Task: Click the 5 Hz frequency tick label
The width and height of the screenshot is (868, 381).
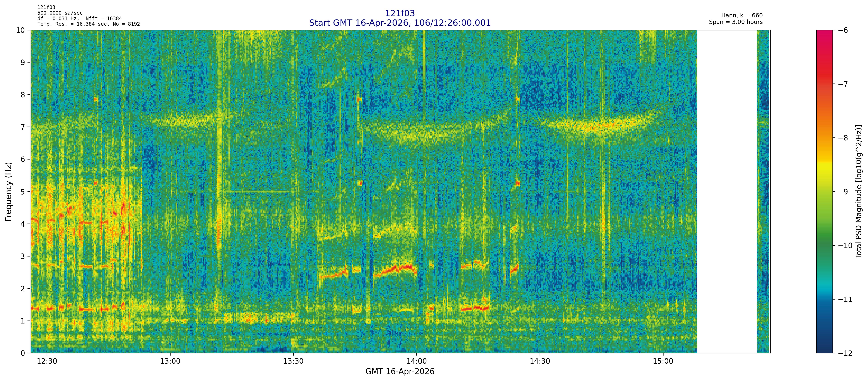Action: 23,192
